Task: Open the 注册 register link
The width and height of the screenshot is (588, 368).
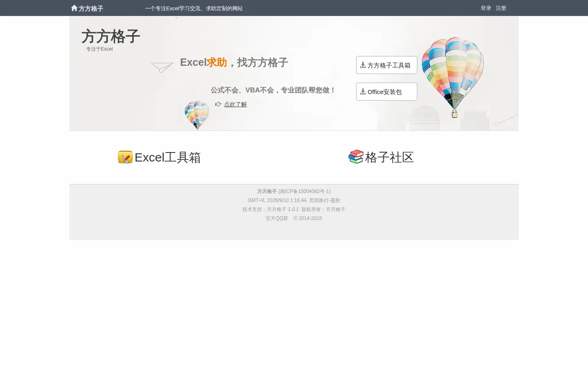Action: [x=501, y=8]
